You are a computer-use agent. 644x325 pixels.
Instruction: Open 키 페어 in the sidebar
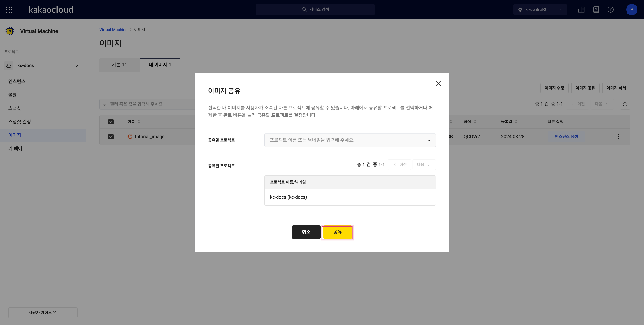15,148
